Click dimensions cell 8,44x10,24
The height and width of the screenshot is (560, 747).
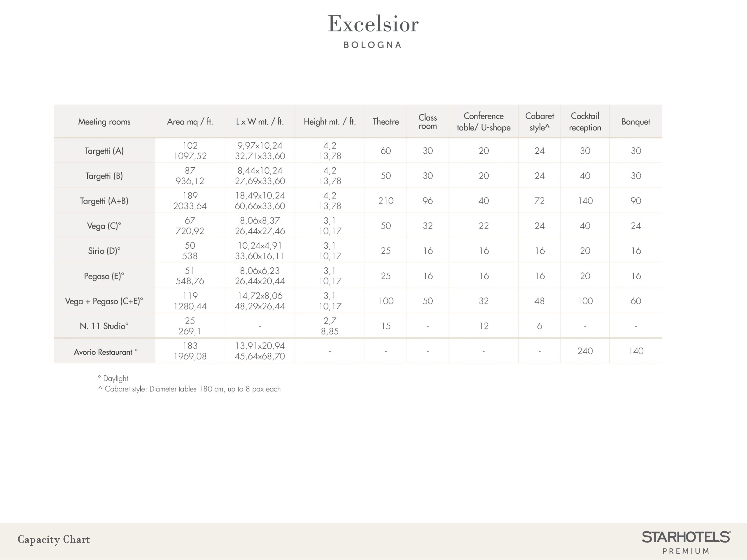point(260,170)
